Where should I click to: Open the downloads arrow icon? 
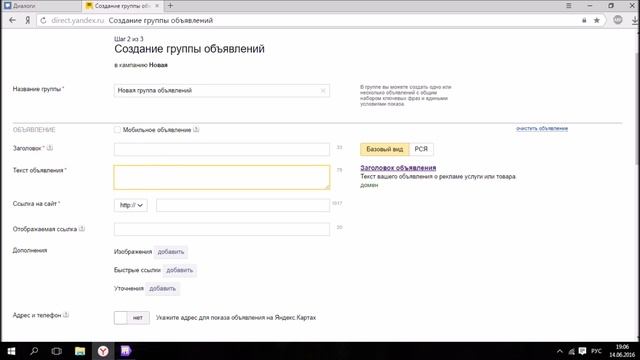click(635, 20)
